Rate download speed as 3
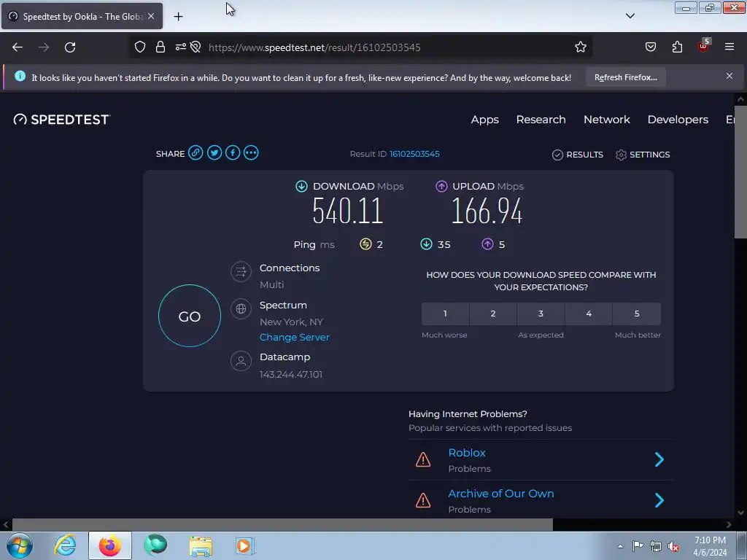Screen dimensions: 747x560 coord(541,314)
